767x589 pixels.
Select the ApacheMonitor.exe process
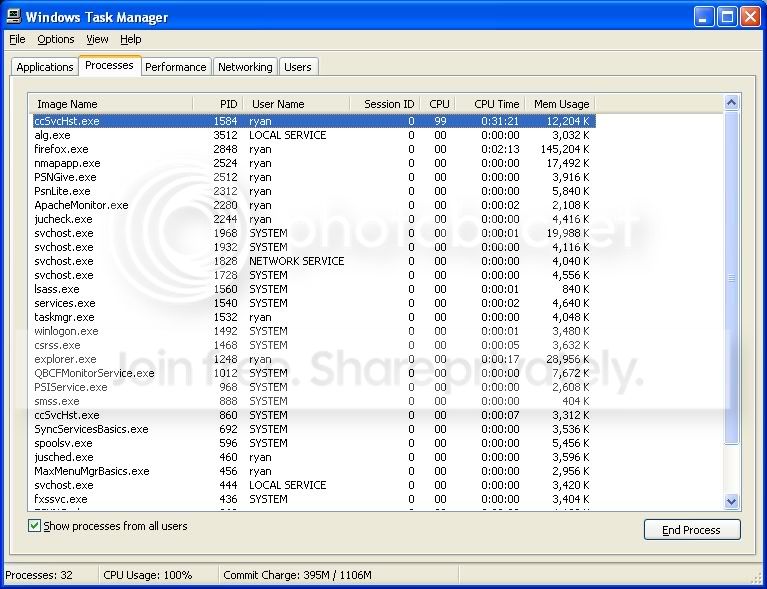(314, 205)
